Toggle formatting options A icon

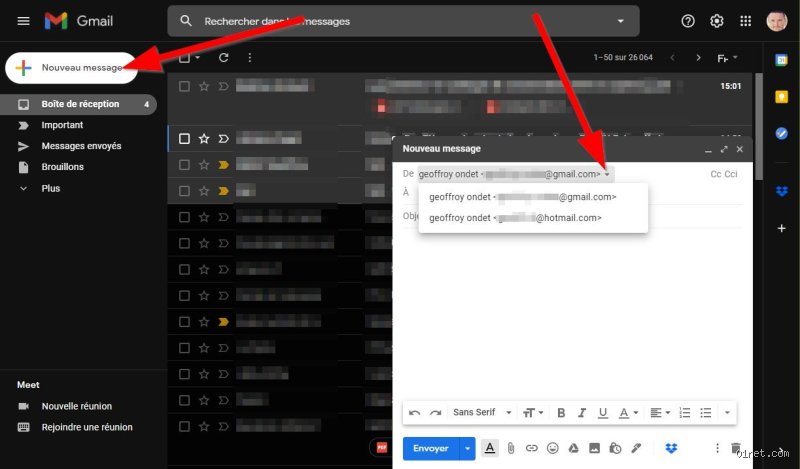(x=490, y=448)
